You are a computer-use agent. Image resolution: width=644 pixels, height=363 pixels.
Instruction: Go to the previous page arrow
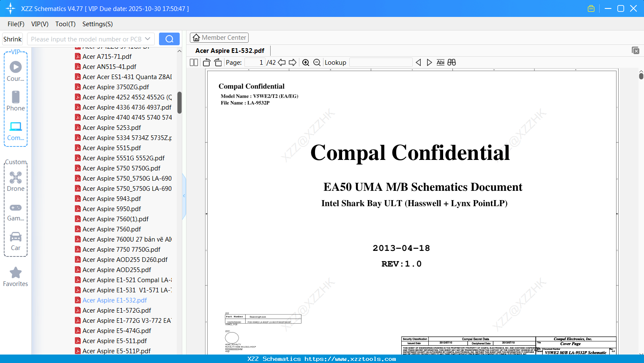282,63
